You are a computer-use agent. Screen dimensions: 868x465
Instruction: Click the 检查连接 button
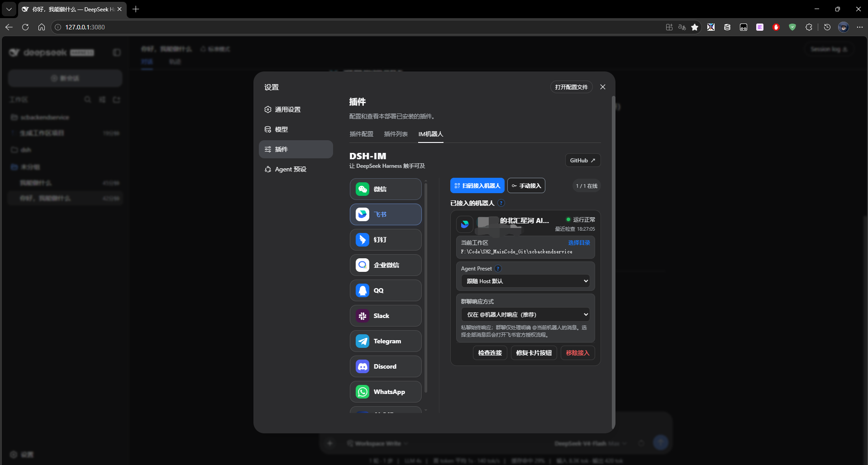[490, 353]
